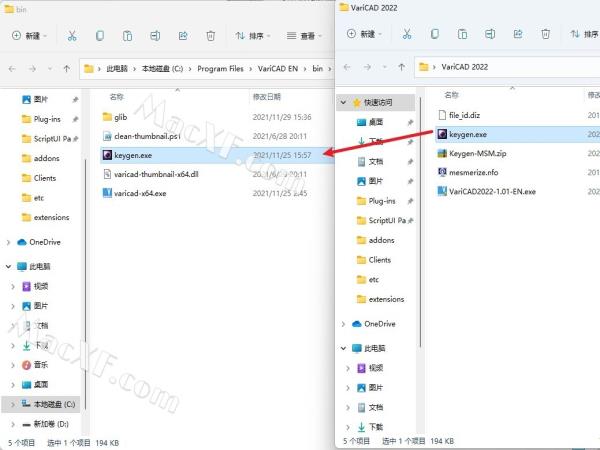
Task: Select varicad-x64.exe file
Action: (217, 193)
